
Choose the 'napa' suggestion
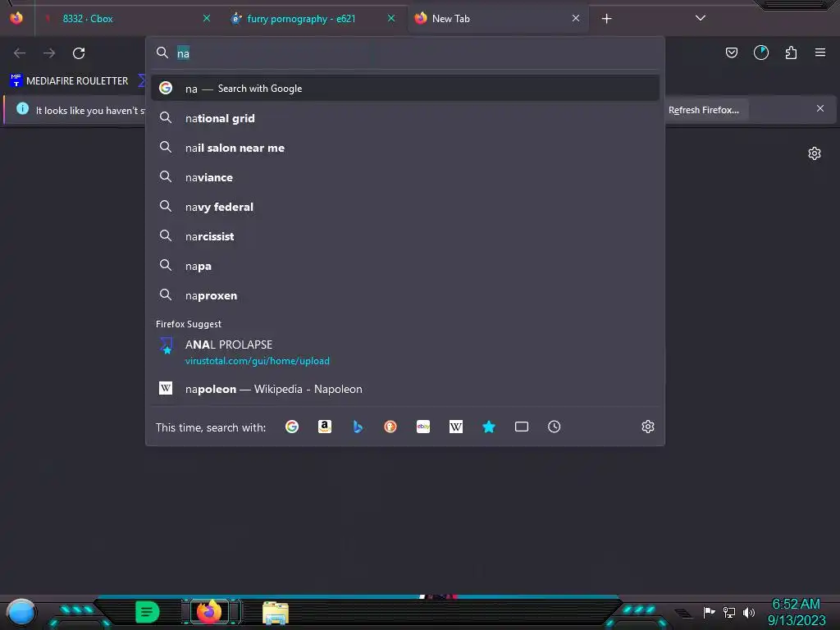click(x=405, y=267)
